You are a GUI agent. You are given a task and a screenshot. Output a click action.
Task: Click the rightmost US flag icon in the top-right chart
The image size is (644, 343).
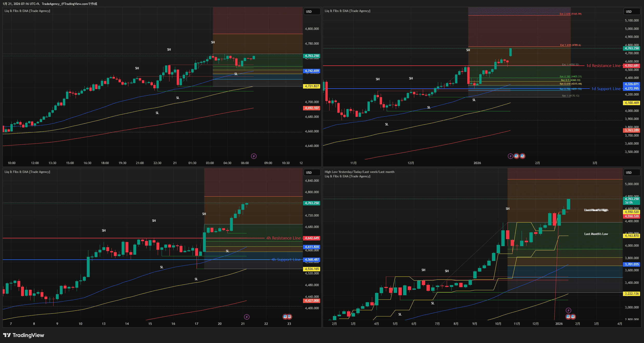pyautogui.click(x=522, y=156)
